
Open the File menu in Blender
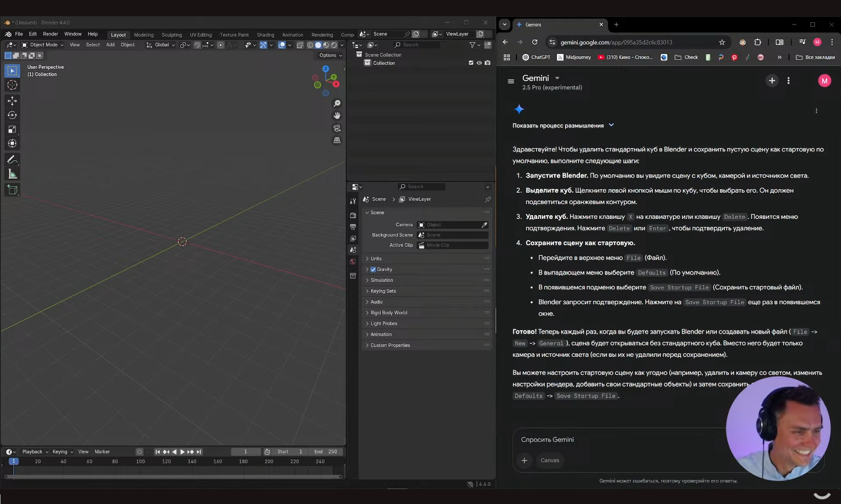coord(19,34)
